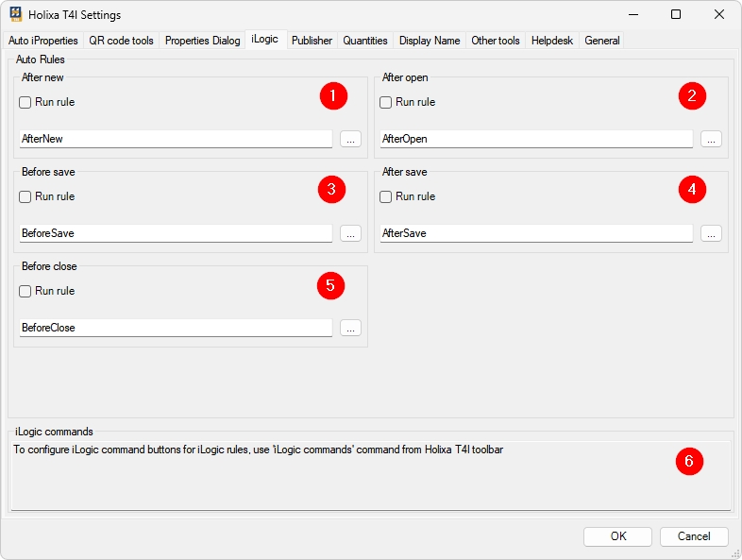Open browse button next to AfterOpen
Screen dimensions: 742x560
(711, 139)
